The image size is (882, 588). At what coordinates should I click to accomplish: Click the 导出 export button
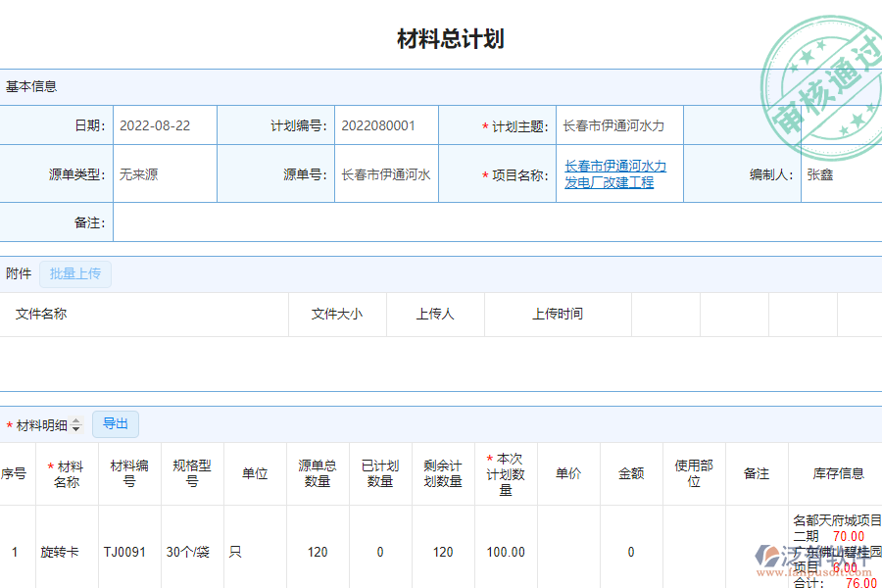(x=116, y=424)
